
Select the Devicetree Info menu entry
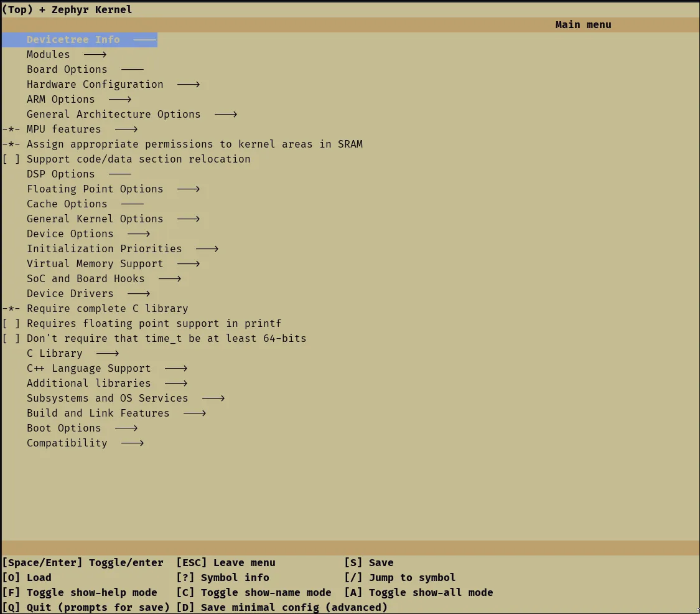[73, 40]
